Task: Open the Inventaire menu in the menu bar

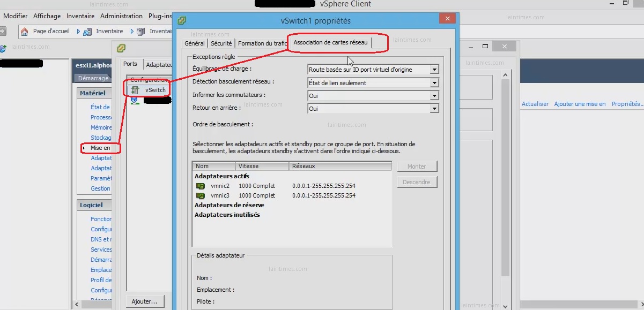Action: pos(80,16)
